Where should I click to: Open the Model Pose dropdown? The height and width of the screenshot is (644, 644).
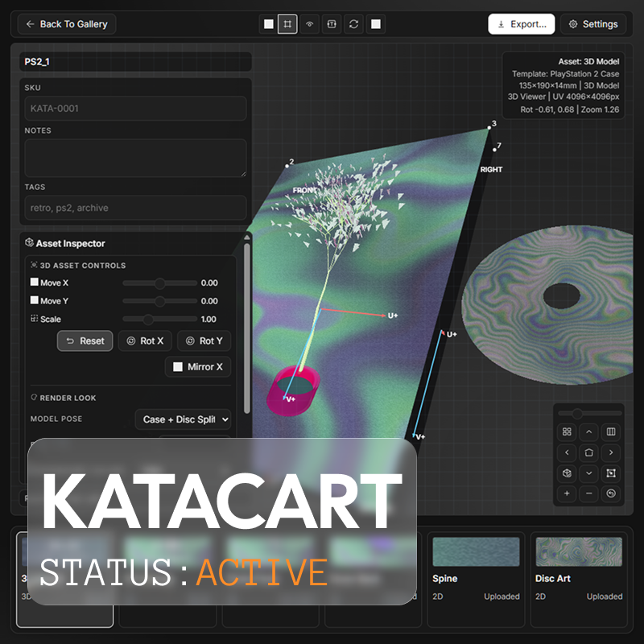pos(183,419)
